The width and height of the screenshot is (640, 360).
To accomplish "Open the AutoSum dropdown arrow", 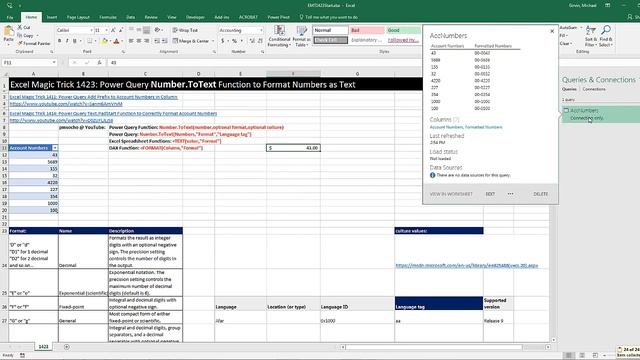I will click(581, 28).
